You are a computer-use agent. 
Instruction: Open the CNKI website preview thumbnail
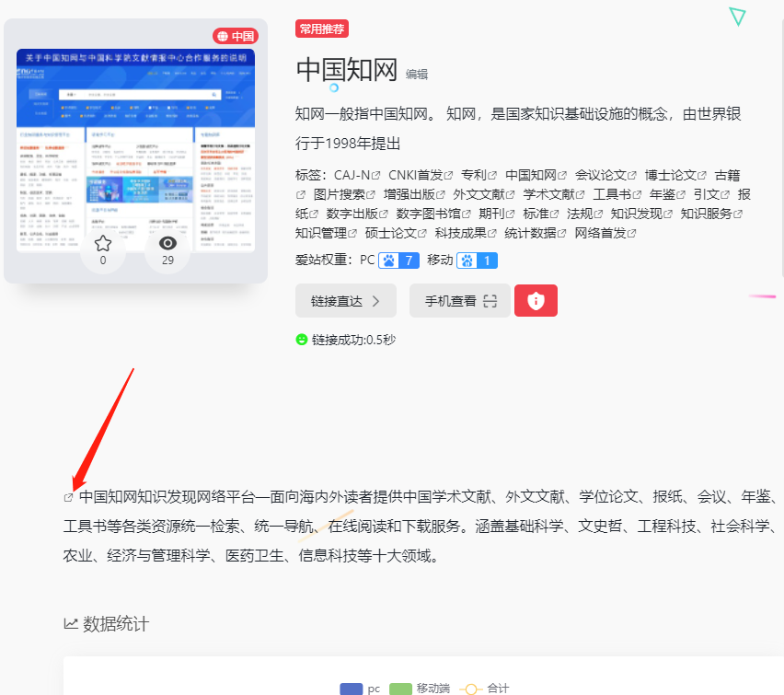tap(135, 150)
